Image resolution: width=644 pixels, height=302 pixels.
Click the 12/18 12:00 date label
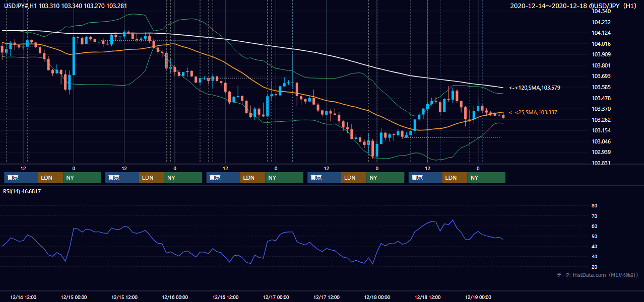coord(427,297)
